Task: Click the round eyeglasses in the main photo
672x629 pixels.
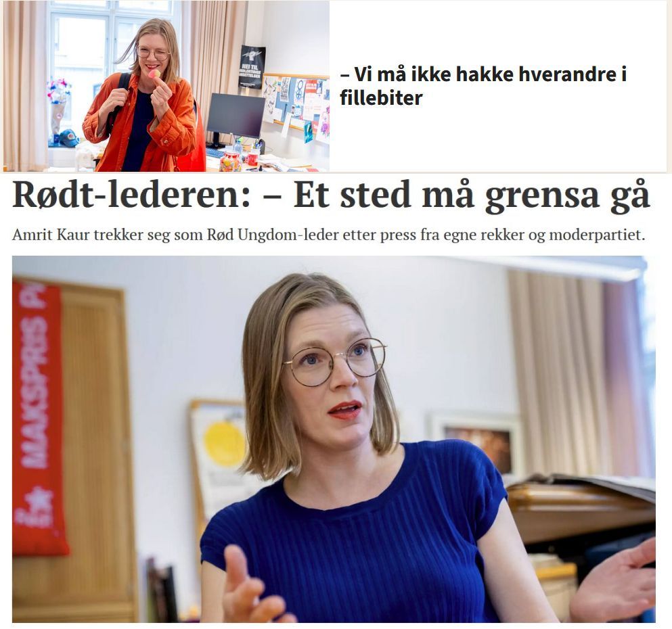Action: pyautogui.click(x=335, y=362)
